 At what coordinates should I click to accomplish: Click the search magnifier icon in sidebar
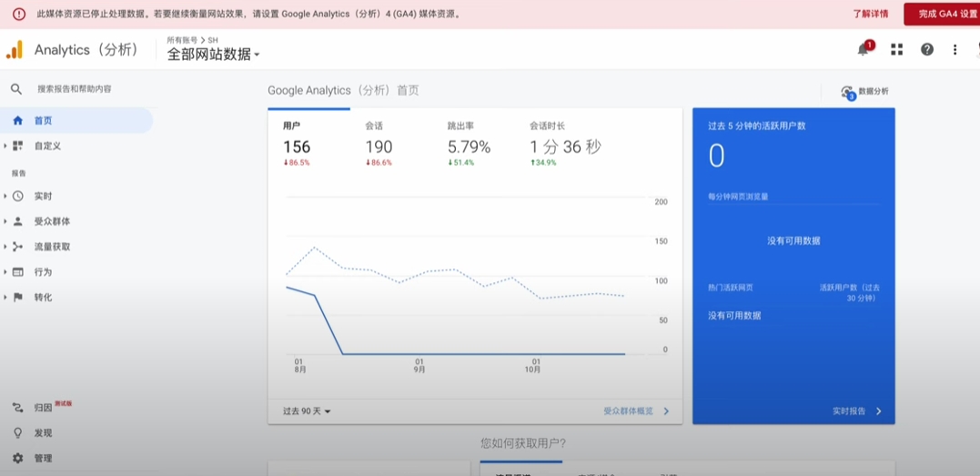[16, 89]
